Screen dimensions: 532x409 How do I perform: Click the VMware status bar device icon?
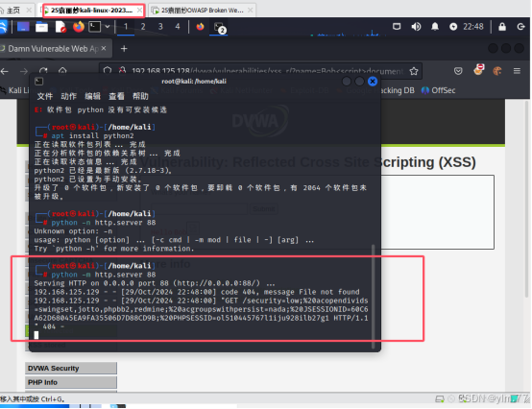(x=440, y=399)
